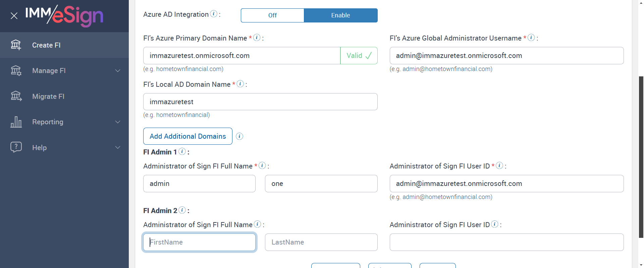Click the Add Additional Domains button
644x268 pixels.
[188, 136]
